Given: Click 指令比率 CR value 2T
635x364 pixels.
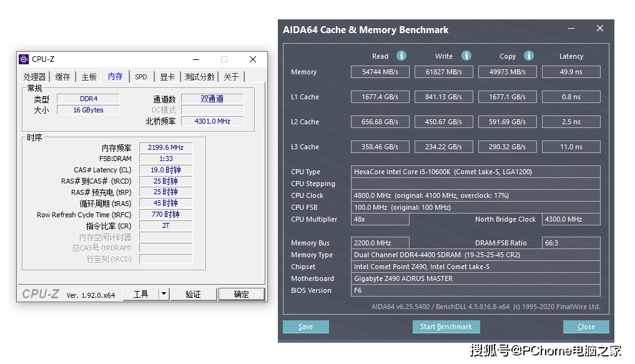Looking at the screenshot, I should (165, 225).
